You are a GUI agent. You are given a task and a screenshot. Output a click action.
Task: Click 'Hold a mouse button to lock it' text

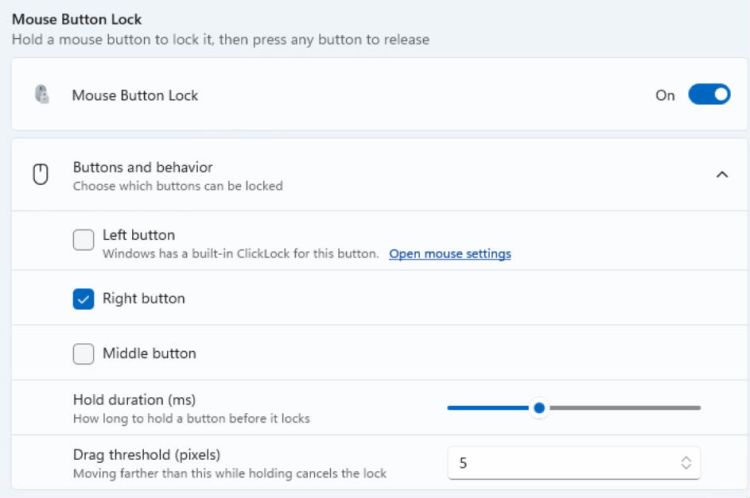221,39
